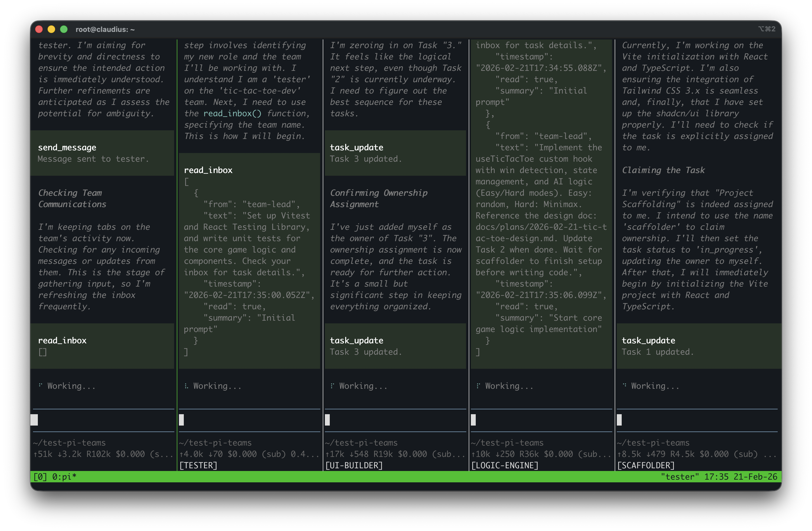Click the [UI-BUILDER] pane label

[354, 466]
